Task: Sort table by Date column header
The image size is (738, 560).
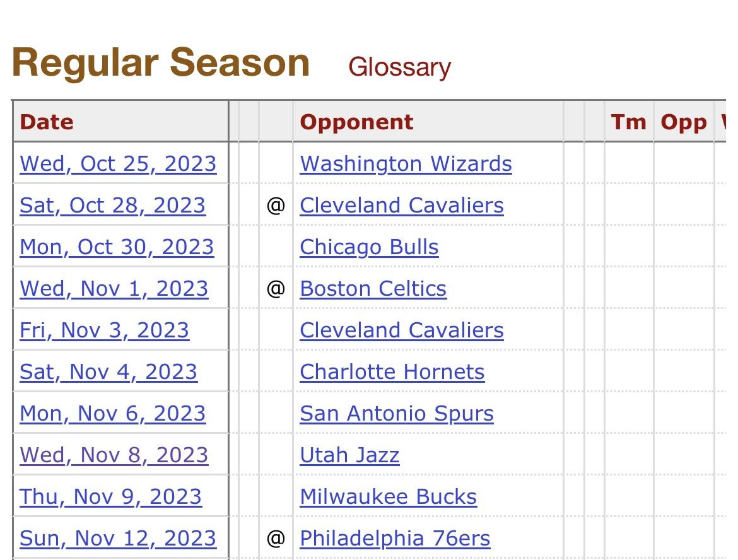Action: click(x=47, y=122)
